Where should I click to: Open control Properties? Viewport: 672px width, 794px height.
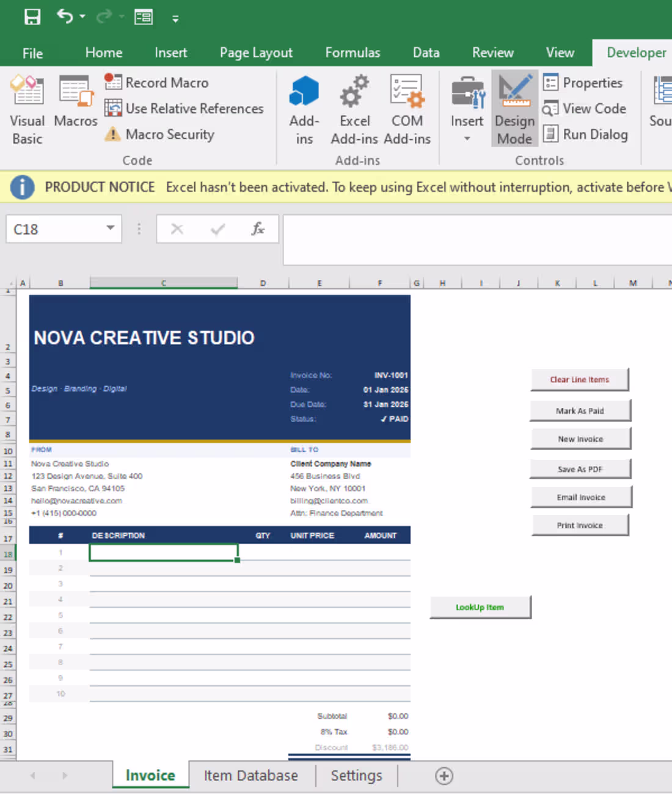pos(583,82)
